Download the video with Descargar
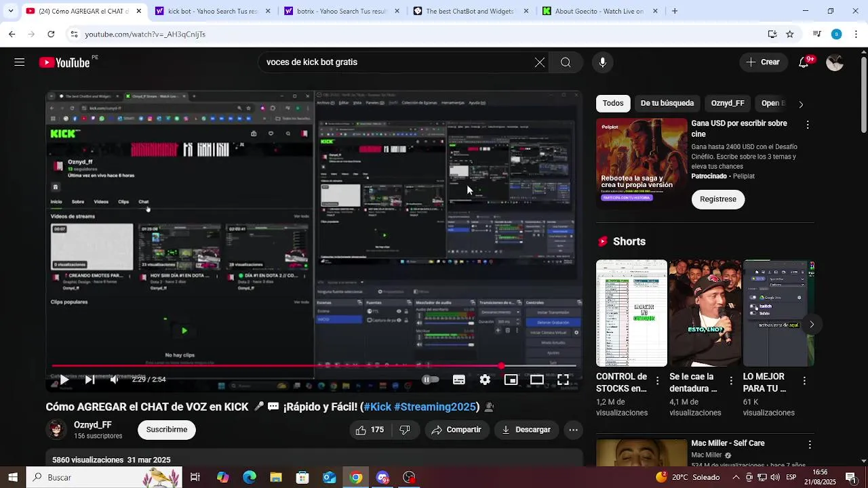Image resolution: width=868 pixels, height=488 pixels. [526, 430]
